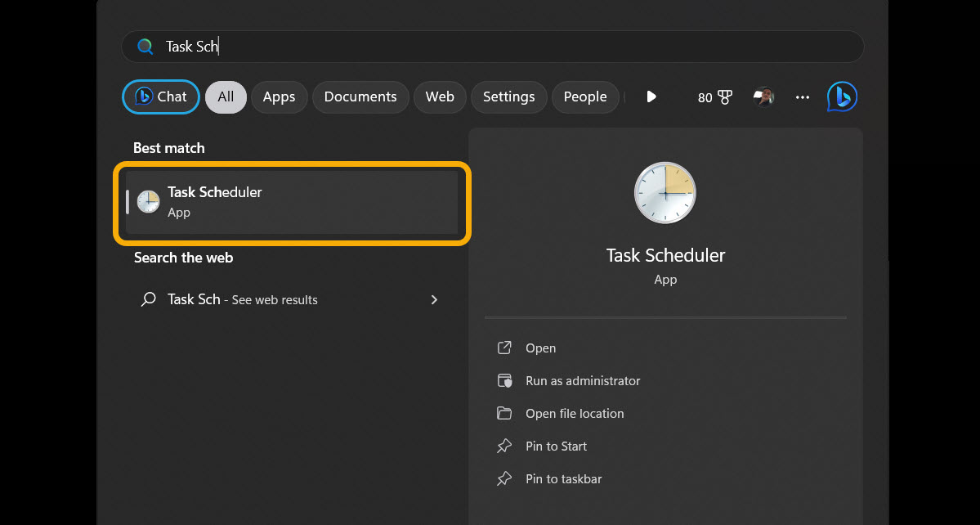The width and height of the screenshot is (980, 525).
Task: Select Pin to taskbar
Action: tap(562, 478)
